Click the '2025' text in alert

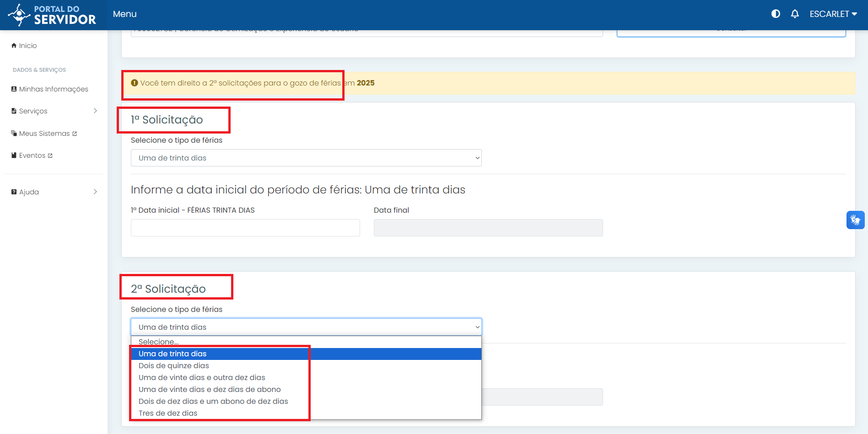click(366, 83)
